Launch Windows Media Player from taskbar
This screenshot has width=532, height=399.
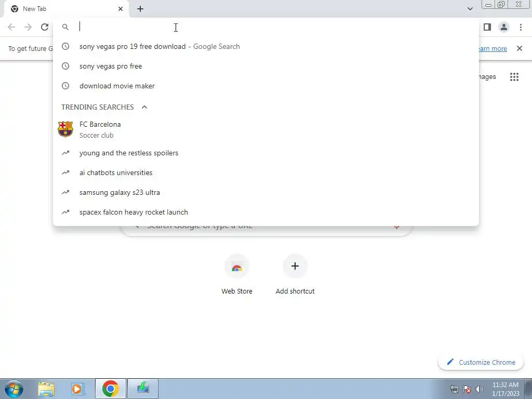78,389
